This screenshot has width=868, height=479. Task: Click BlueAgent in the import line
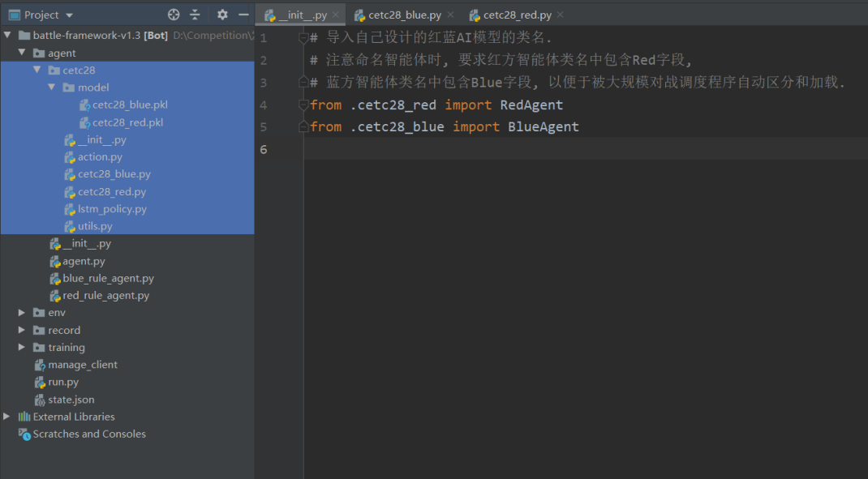[543, 126]
